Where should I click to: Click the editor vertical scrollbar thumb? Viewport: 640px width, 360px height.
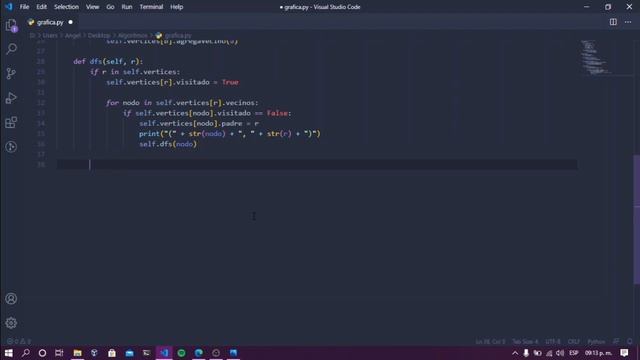(636, 219)
